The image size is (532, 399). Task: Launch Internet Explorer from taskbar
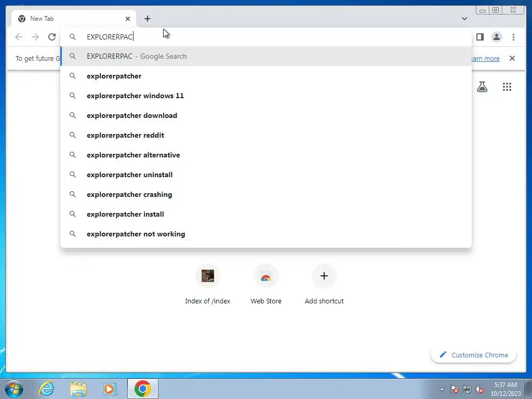tap(46, 389)
